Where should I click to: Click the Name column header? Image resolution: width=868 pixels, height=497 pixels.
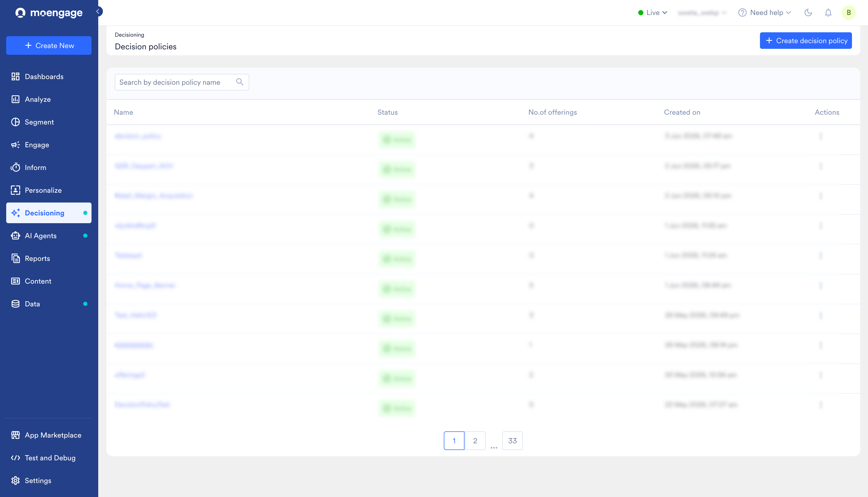click(x=123, y=112)
